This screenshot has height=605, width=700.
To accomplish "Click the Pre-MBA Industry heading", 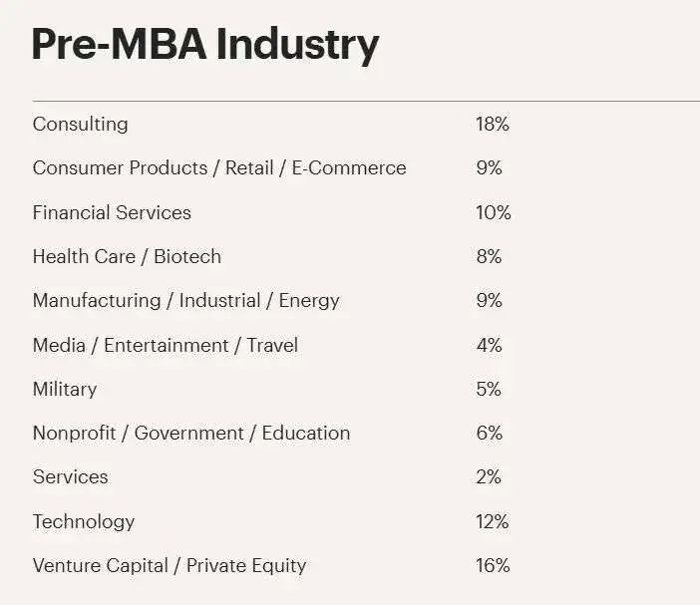I will (205, 46).
